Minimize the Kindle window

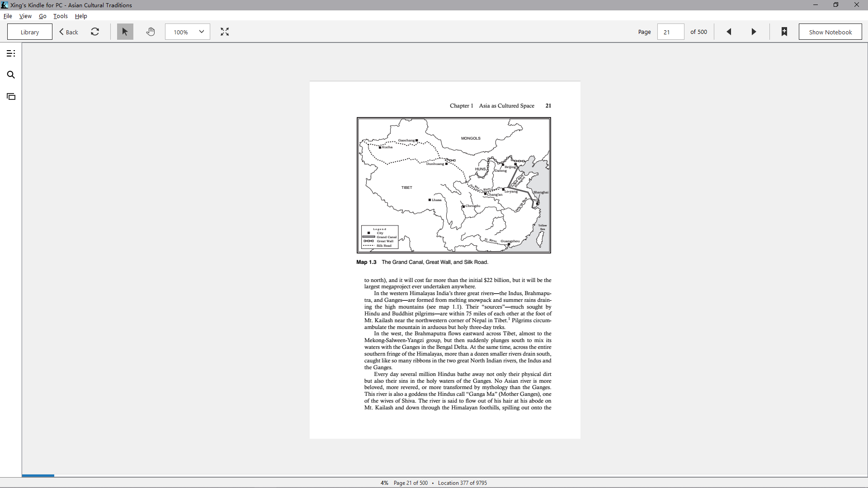[x=816, y=5]
